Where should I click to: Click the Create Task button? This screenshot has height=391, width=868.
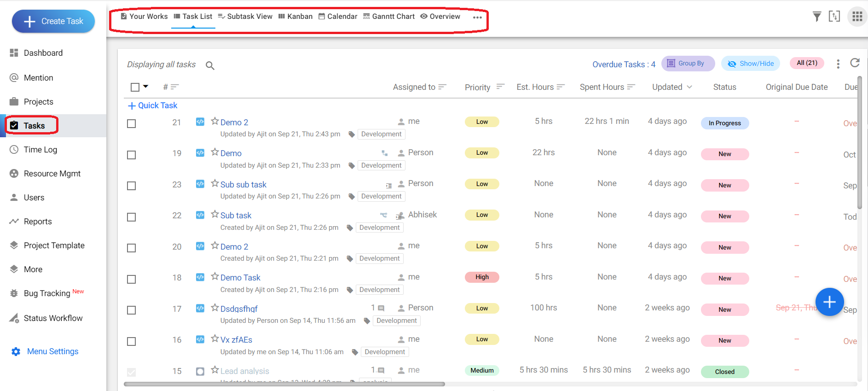click(53, 21)
